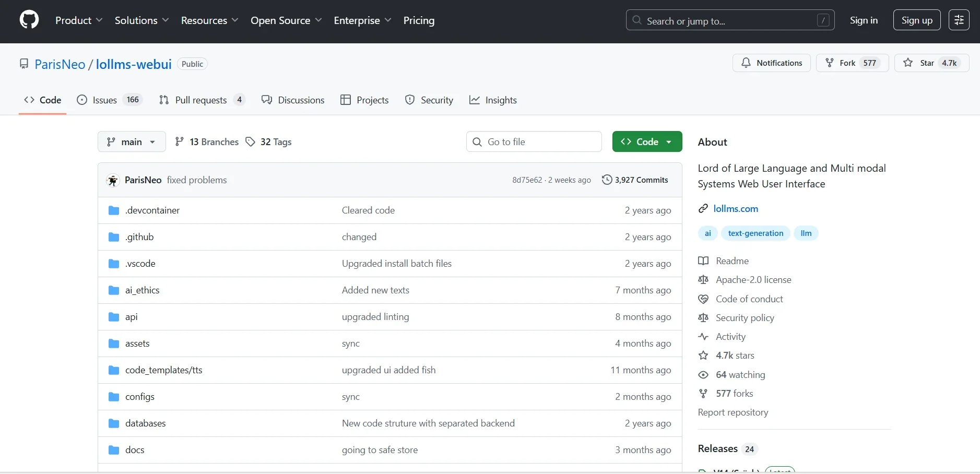The image size is (980, 474).
Task: Open lollms-webui repository link
Action: click(x=134, y=64)
